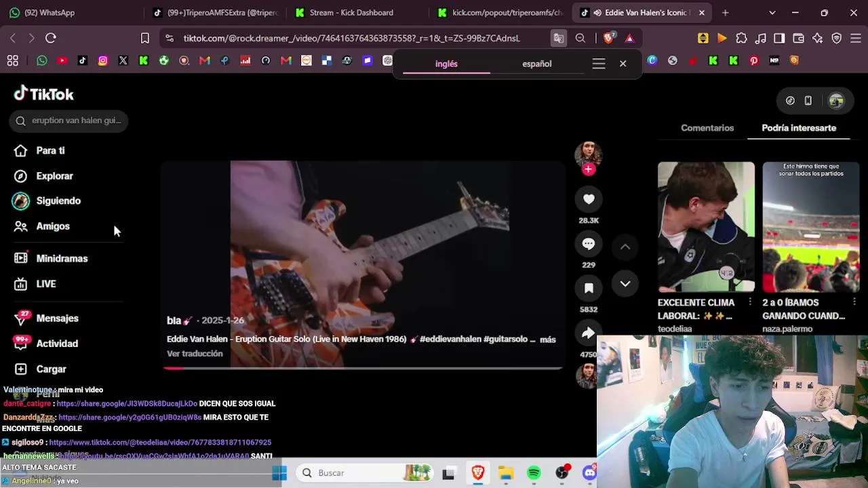Toggle the browser sidebar panel
Screen dimensions: 868x488
[x=779, y=38]
